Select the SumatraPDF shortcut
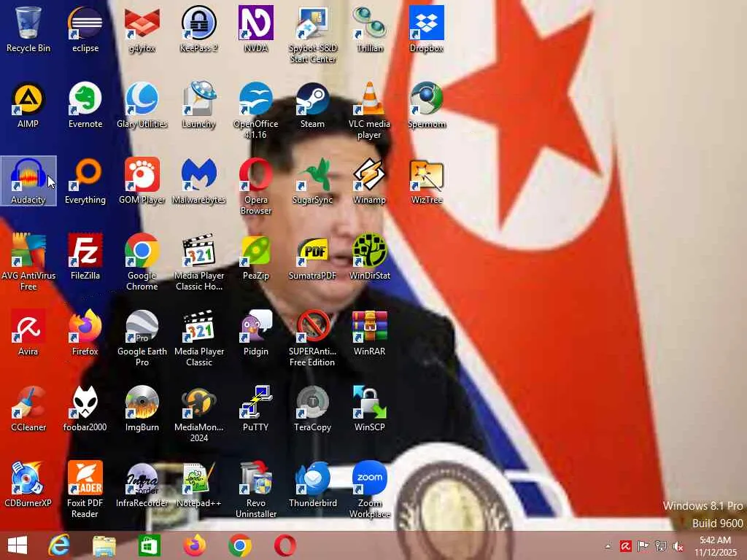 (312, 257)
